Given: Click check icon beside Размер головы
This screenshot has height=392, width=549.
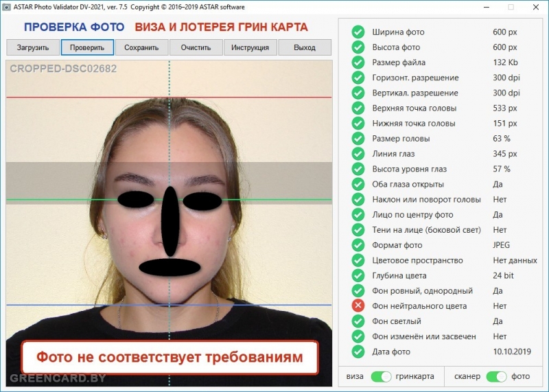Looking at the screenshot, I should point(358,139).
